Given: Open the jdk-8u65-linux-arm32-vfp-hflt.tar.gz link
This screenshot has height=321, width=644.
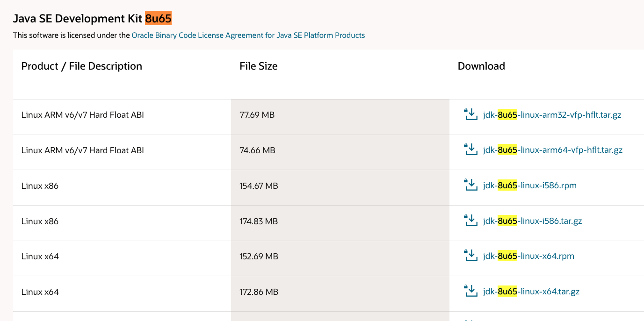Looking at the screenshot, I should tap(552, 115).
